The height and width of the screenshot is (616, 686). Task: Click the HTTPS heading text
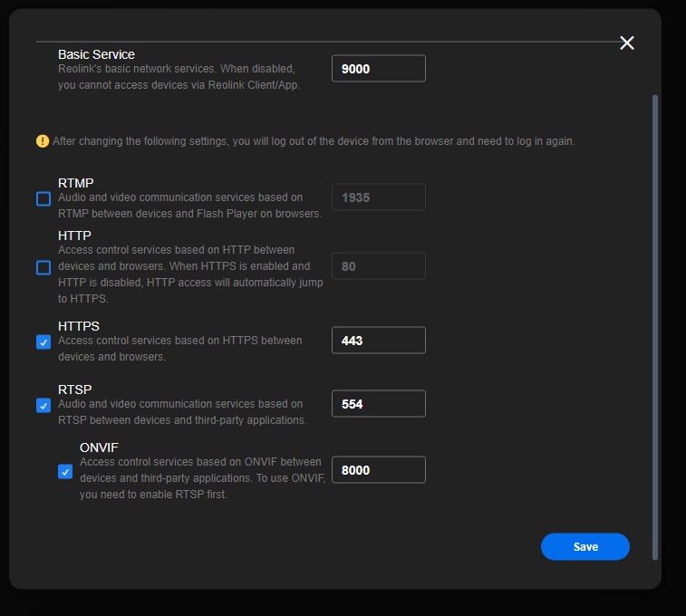(79, 326)
